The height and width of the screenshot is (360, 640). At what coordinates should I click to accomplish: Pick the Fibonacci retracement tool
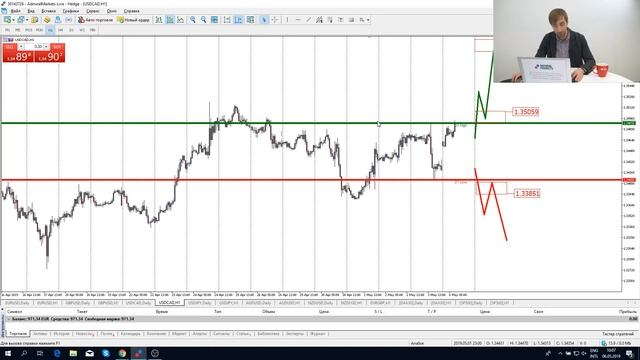tap(330, 20)
